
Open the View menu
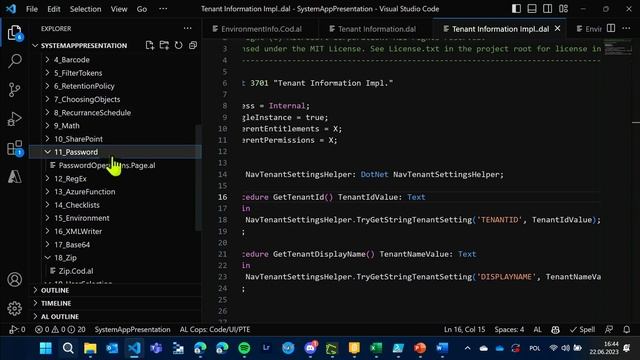(119, 9)
